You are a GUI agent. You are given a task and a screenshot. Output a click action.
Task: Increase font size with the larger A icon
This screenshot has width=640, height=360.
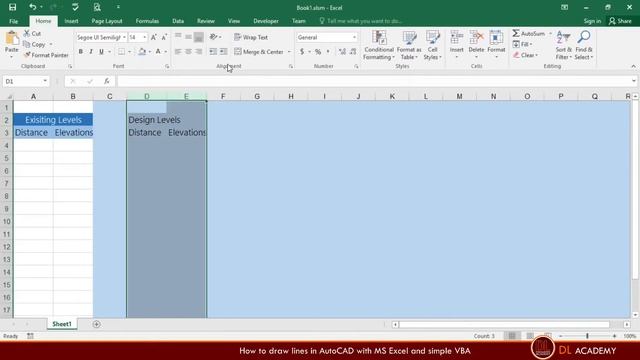tap(154, 37)
